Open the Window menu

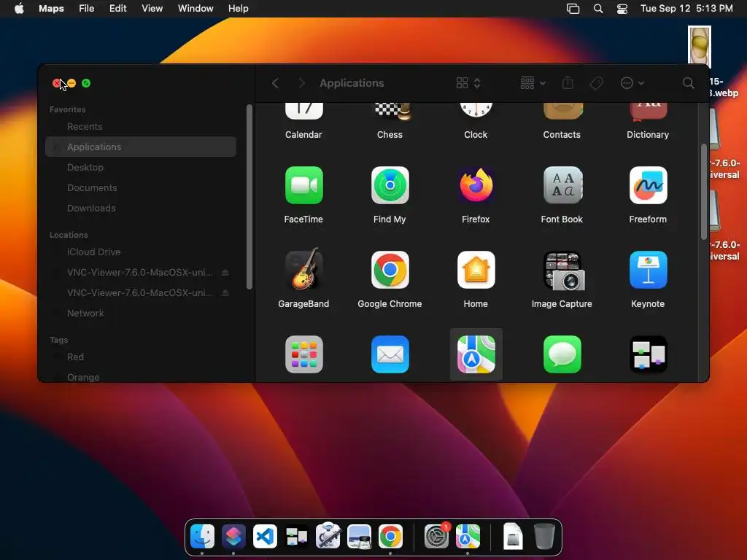[196, 9]
